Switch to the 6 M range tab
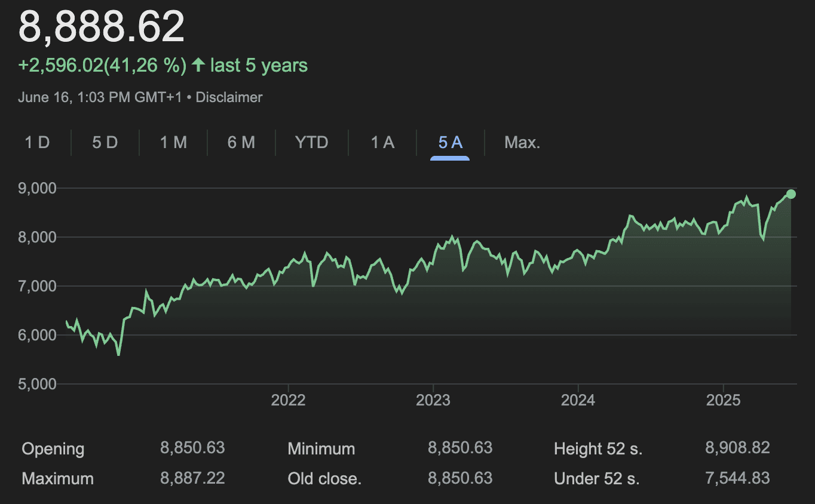This screenshot has height=504, width=815. tap(241, 143)
